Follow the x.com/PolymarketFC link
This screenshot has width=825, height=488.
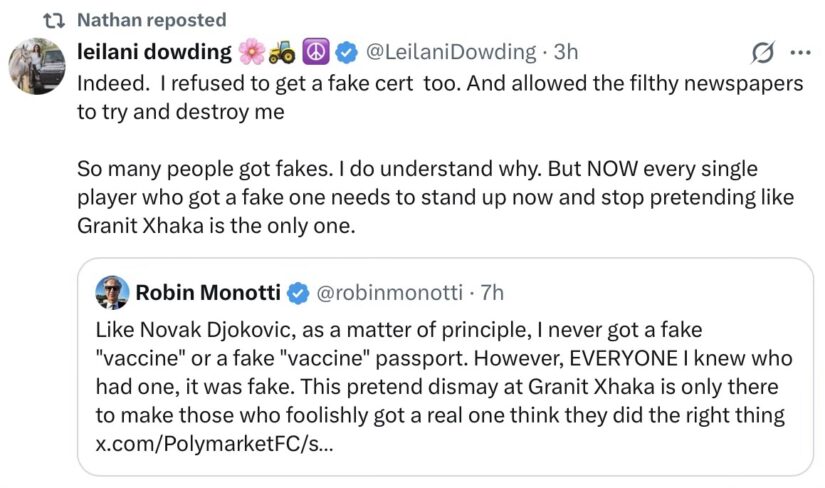point(214,444)
